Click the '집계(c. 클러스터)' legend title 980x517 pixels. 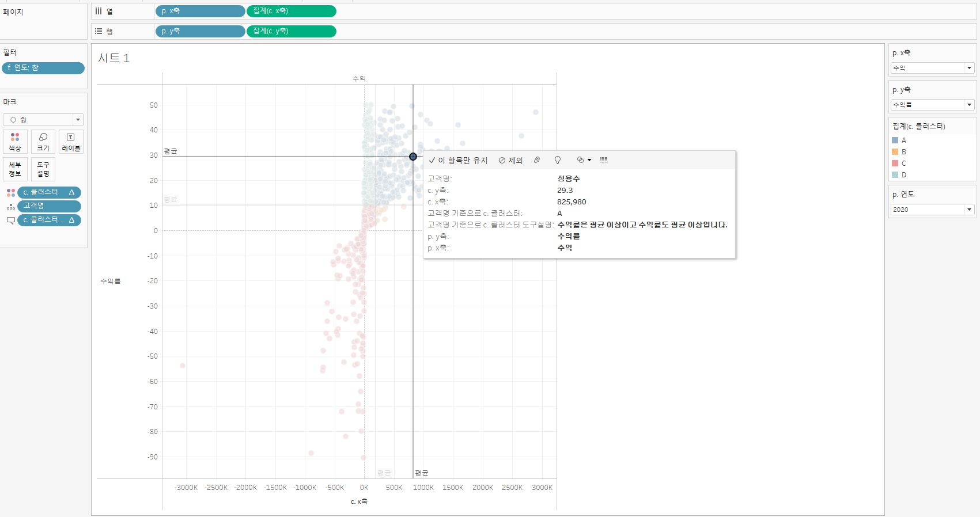tap(919, 126)
